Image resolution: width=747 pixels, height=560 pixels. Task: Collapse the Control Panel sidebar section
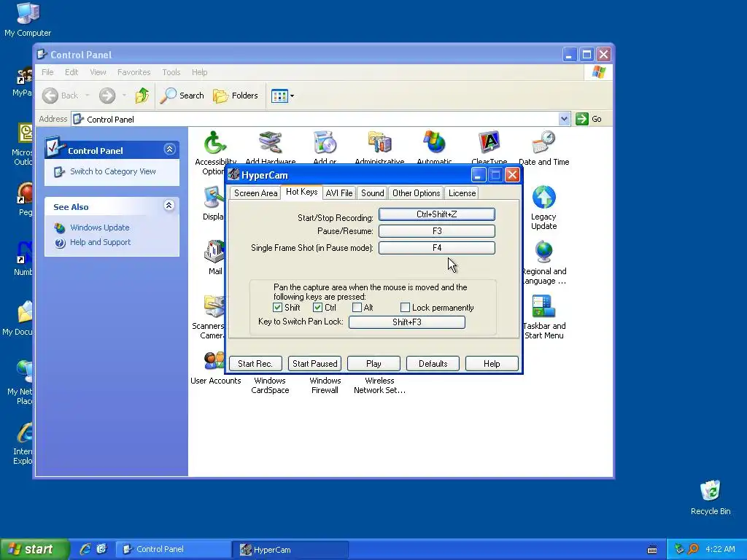pyautogui.click(x=169, y=149)
